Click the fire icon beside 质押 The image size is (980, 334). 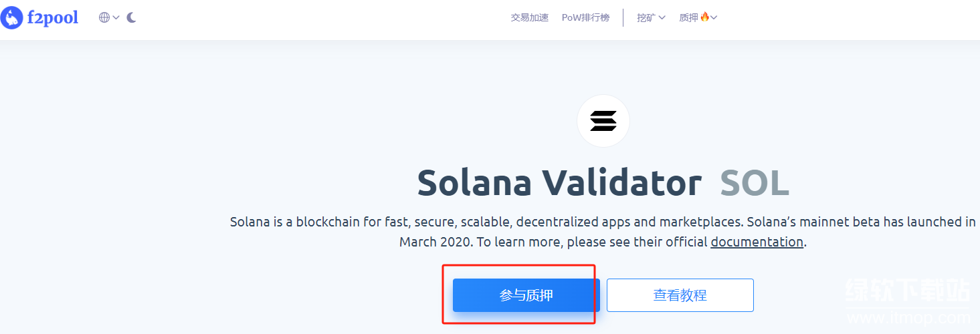click(704, 17)
